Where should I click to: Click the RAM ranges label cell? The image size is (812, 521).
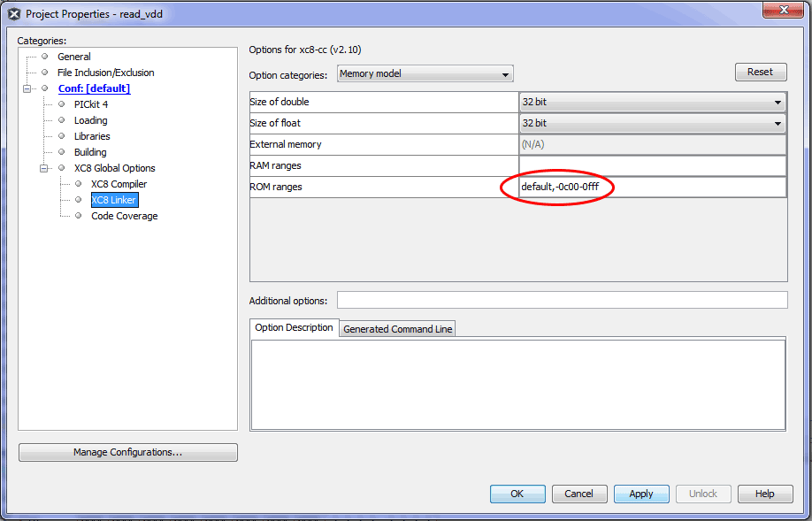click(384, 165)
